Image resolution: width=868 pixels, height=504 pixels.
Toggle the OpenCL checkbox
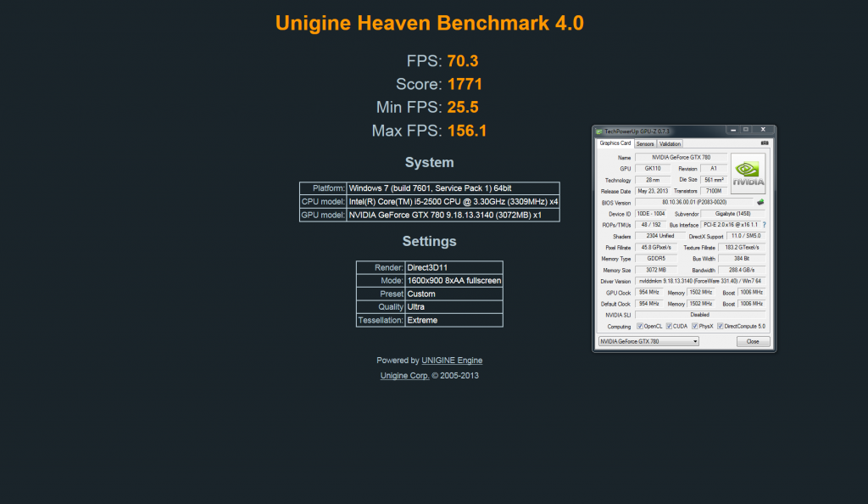pos(638,326)
